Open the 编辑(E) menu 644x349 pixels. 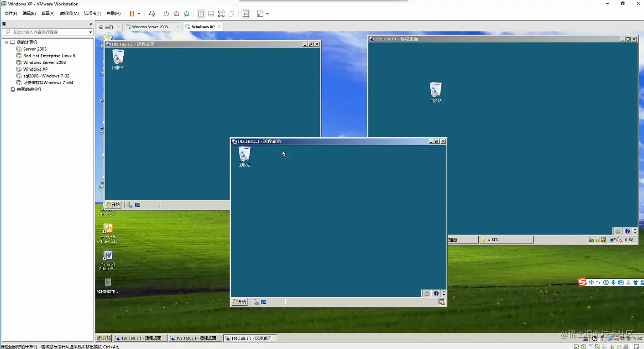point(29,14)
